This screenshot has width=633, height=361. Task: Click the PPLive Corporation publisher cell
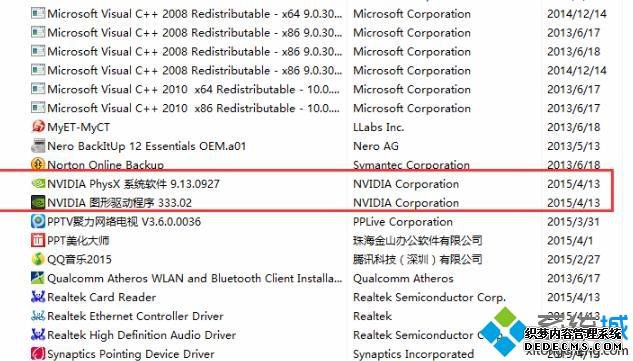403,222
